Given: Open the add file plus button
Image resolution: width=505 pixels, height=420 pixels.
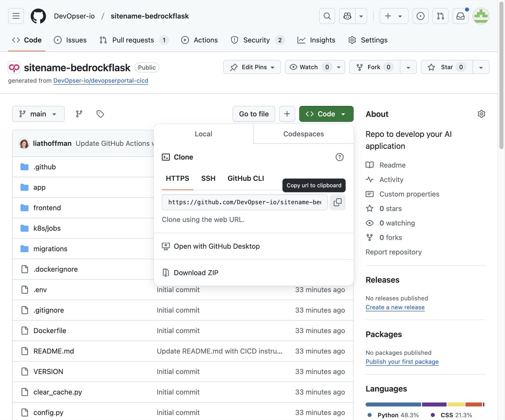Looking at the screenshot, I should [287, 114].
